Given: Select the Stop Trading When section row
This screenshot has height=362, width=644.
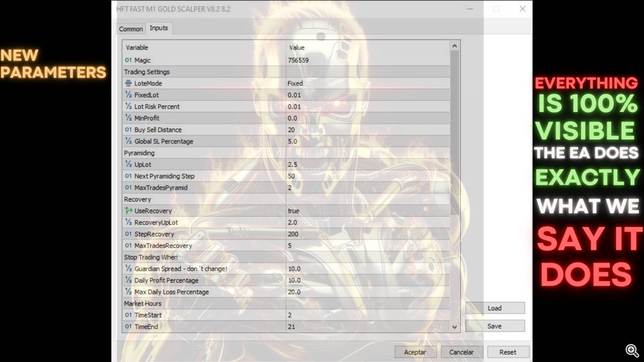Looking at the screenshot, I should pyautogui.click(x=286, y=257).
